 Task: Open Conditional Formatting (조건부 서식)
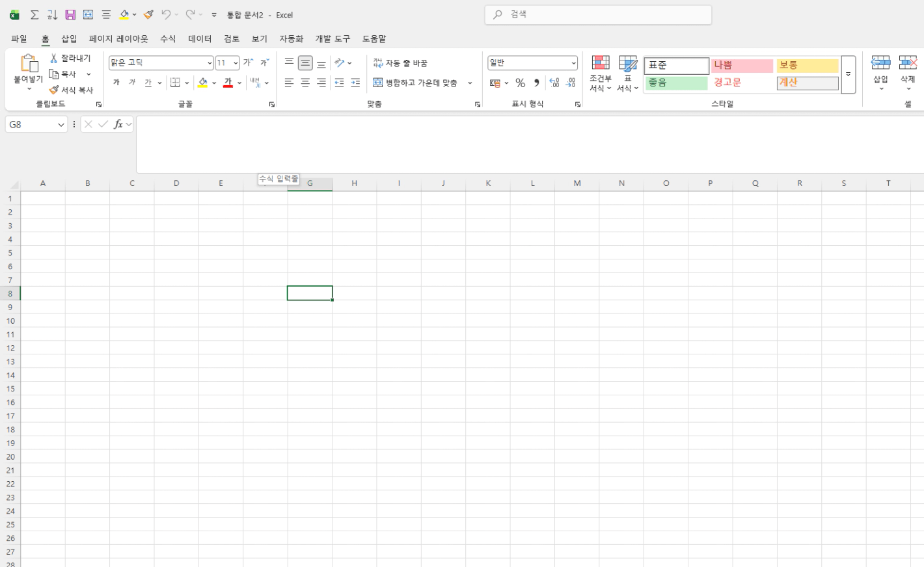click(x=600, y=73)
